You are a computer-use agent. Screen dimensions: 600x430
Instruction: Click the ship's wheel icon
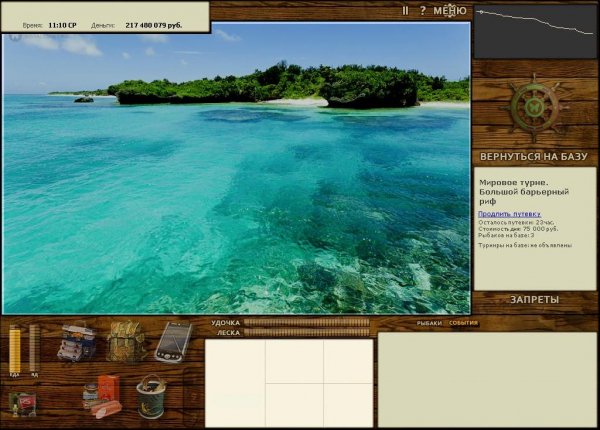(534, 107)
